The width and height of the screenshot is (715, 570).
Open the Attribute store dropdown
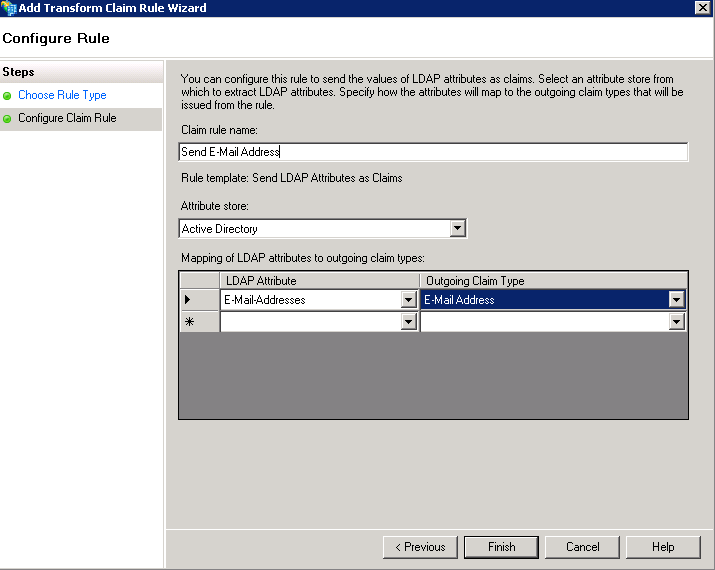click(x=457, y=229)
